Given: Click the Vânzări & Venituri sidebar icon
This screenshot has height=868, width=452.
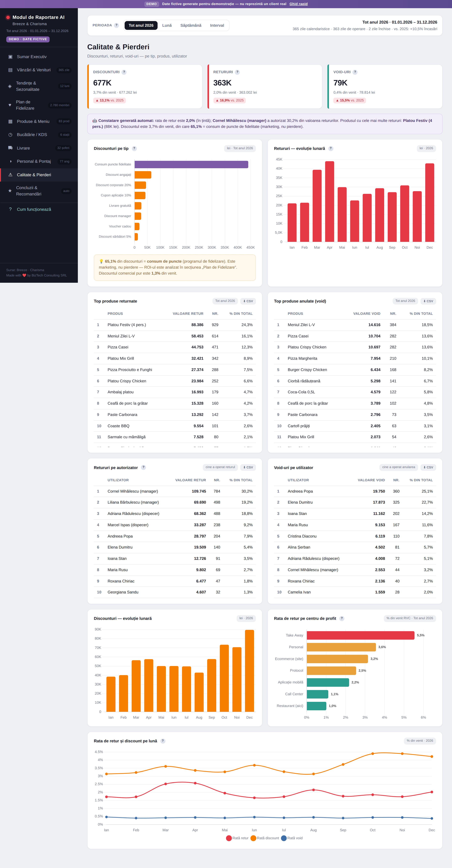Looking at the screenshot, I should (10, 70).
